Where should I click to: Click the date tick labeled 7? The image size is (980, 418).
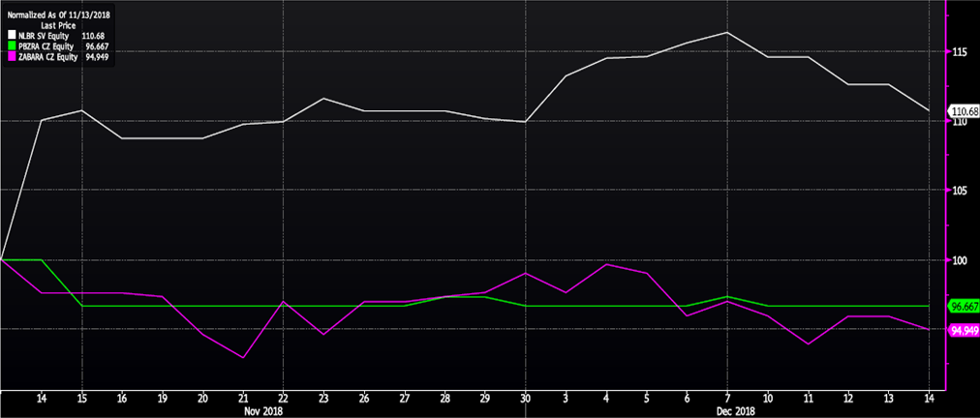pyautogui.click(x=727, y=398)
